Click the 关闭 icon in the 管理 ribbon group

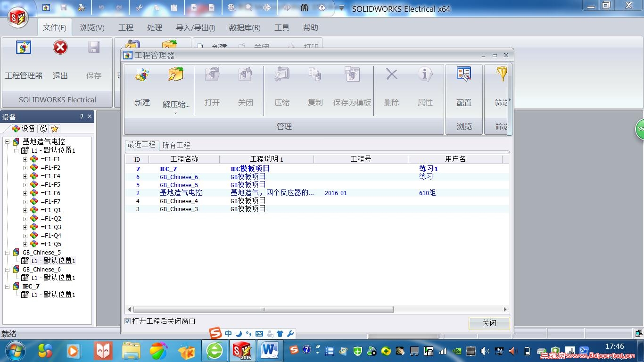click(x=245, y=74)
